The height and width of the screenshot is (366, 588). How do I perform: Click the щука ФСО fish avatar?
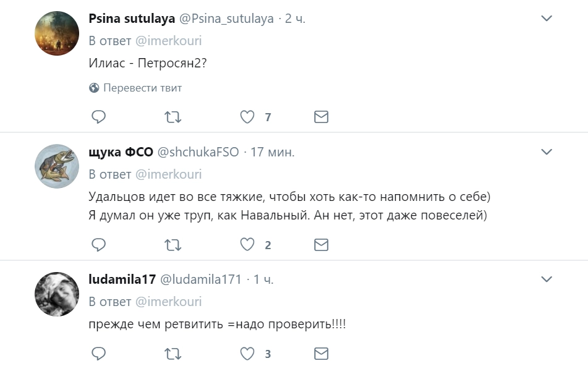56,166
